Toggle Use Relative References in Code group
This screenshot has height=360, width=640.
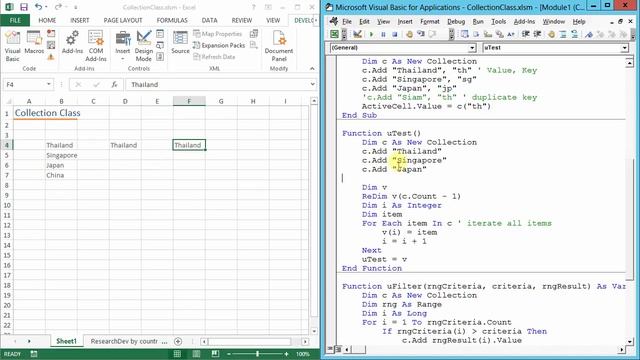51,45
